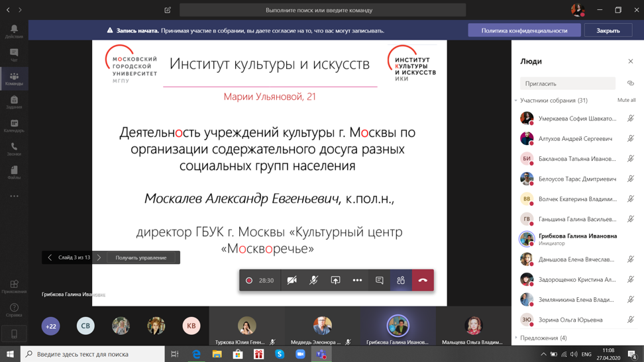Image resolution: width=644 pixels, height=362 pixels.
Task: Show the meeting chat conversation
Action: (379, 281)
